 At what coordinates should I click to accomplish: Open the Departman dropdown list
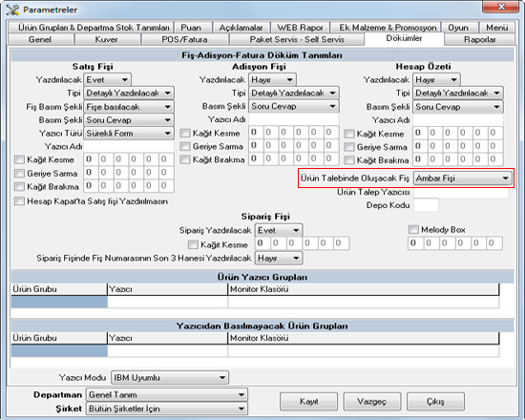pyautogui.click(x=166, y=395)
